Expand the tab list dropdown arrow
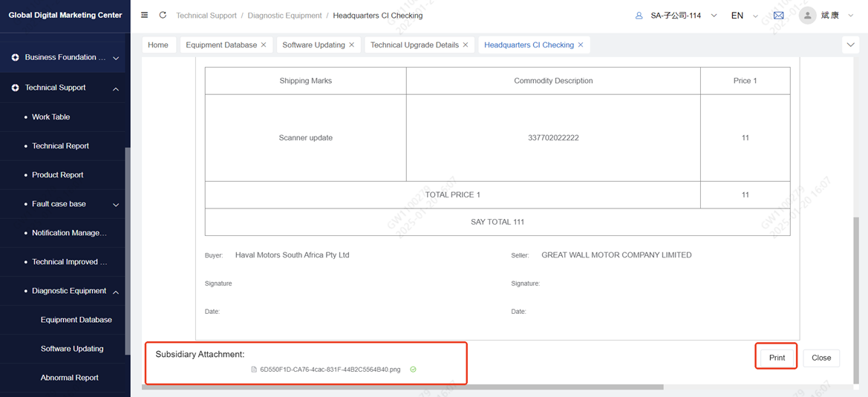 point(851,45)
